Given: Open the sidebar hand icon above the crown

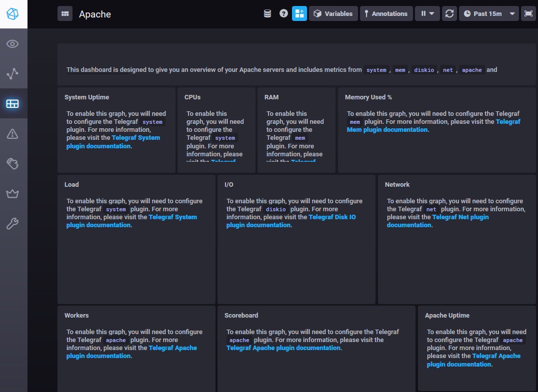Looking at the screenshot, I should tap(12, 163).
